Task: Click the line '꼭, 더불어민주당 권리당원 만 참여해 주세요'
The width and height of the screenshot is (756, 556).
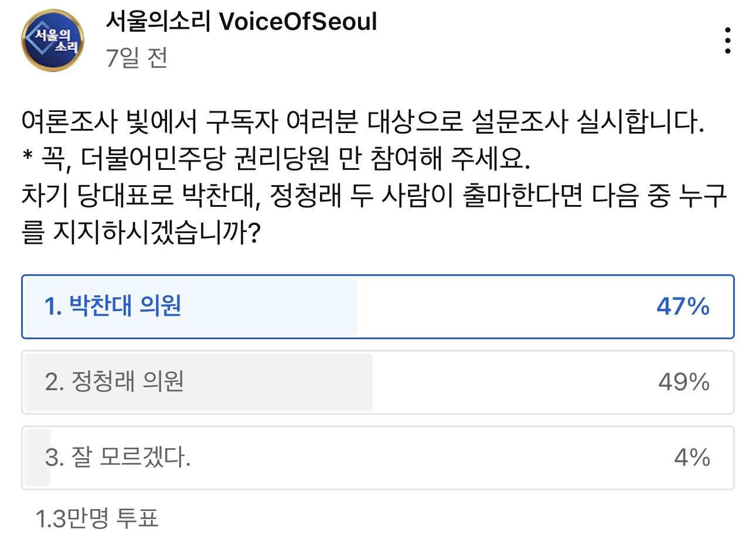Action: tap(275, 158)
